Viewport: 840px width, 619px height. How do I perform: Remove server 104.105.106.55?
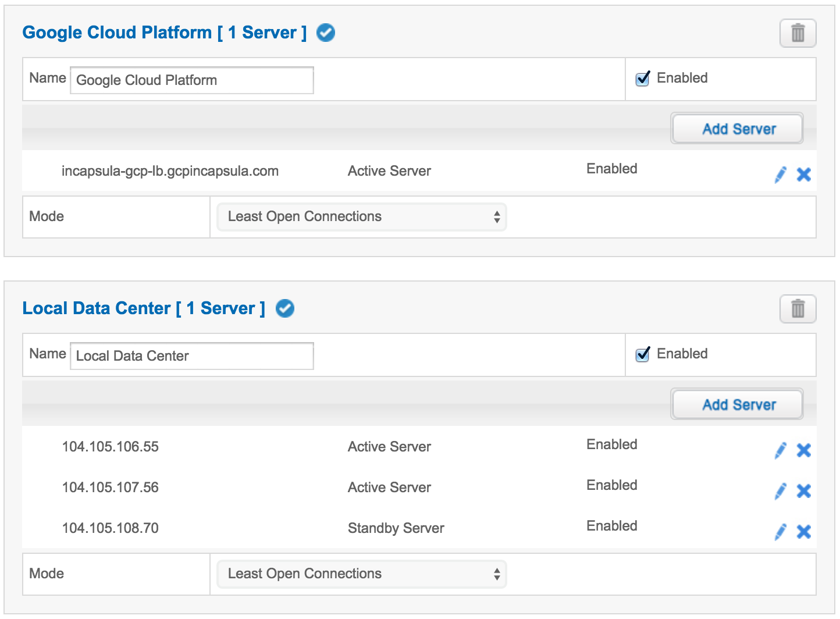(x=804, y=450)
